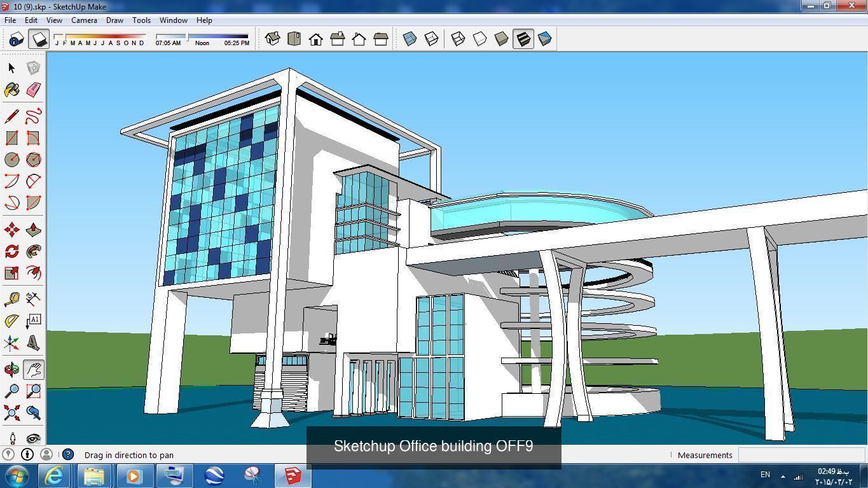This screenshot has width=868, height=488.
Task: Open the Tools menu
Action: (x=141, y=20)
